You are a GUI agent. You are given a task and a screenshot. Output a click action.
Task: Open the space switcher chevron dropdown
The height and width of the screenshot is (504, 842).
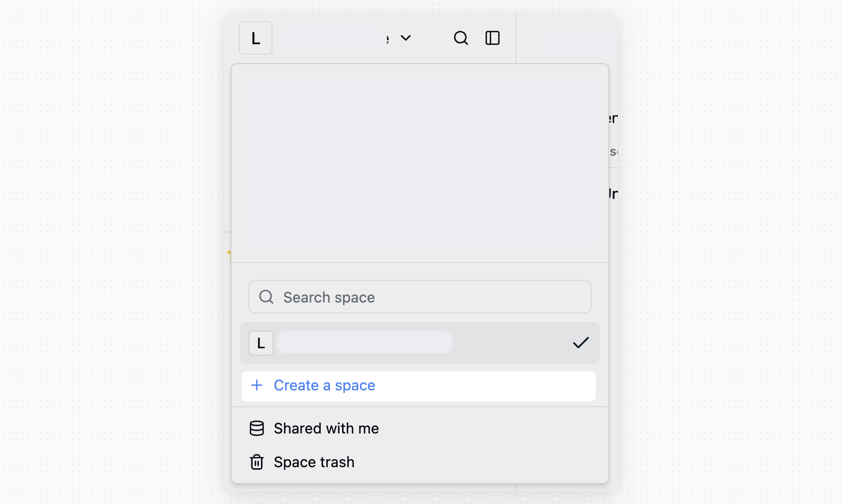pyautogui.click(x=406, y=38)
